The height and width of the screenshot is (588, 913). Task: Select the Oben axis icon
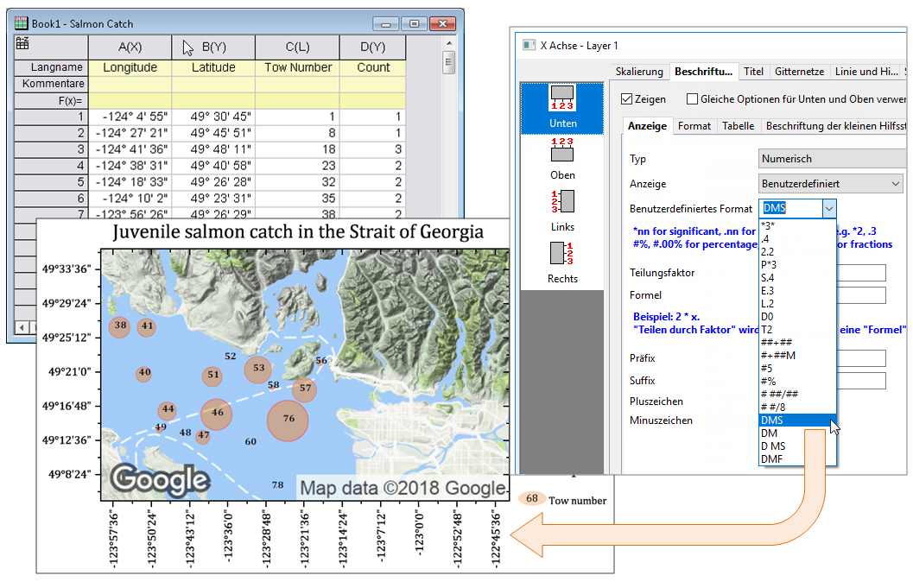562,159
